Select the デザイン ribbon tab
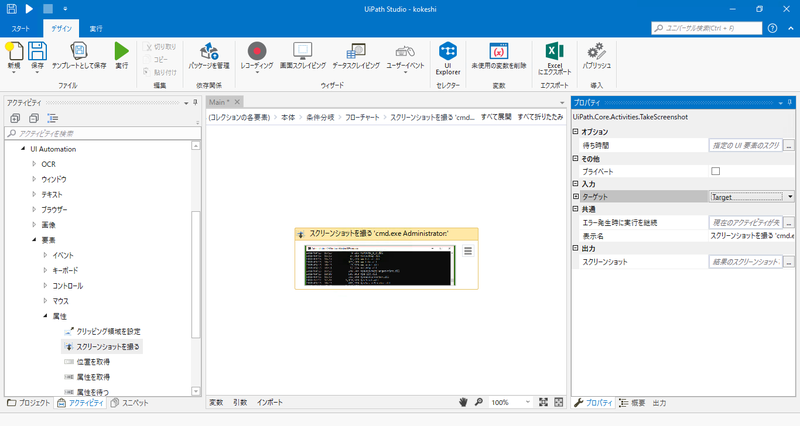The height and width of the screenshot is (426, 800). click(61, 29)
